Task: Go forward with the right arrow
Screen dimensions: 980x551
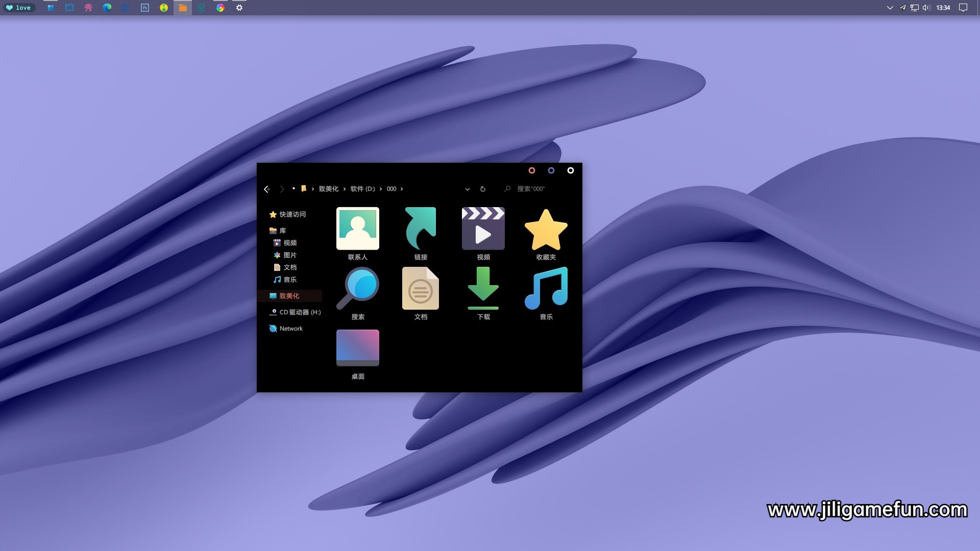Action: pos(282,189)
